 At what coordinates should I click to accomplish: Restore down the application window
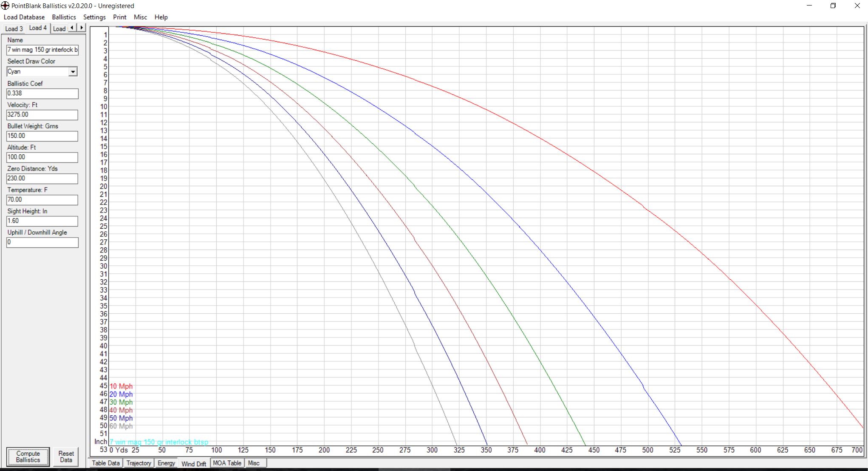[833, 6]
